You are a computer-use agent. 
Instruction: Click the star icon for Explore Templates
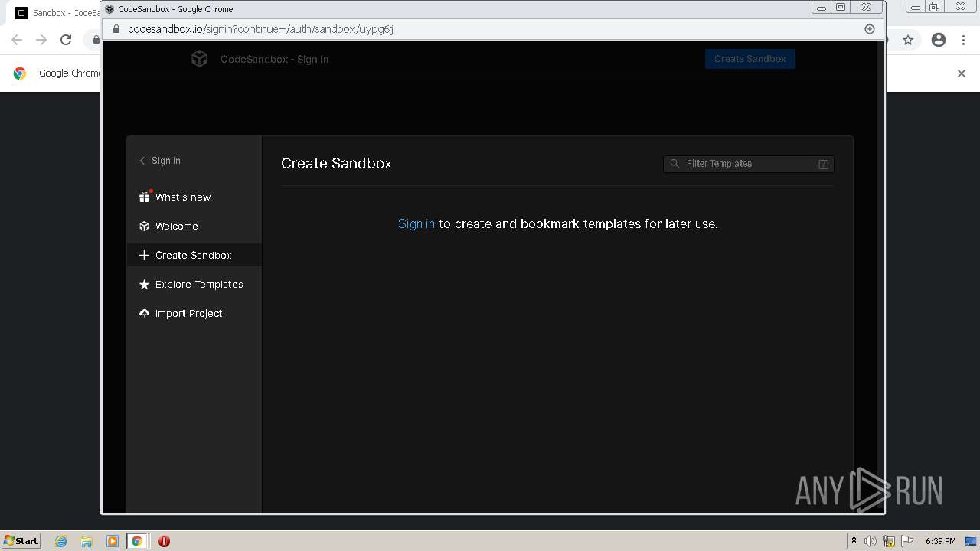(144, 284)
